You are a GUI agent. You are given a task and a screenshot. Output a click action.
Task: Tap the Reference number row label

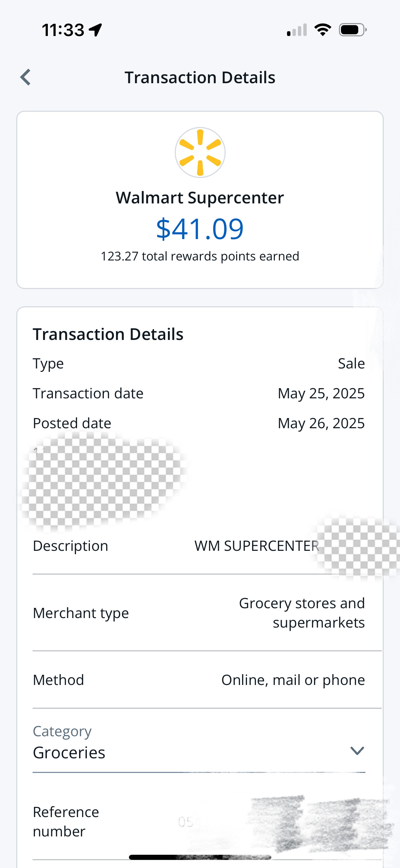pos(66,821)
